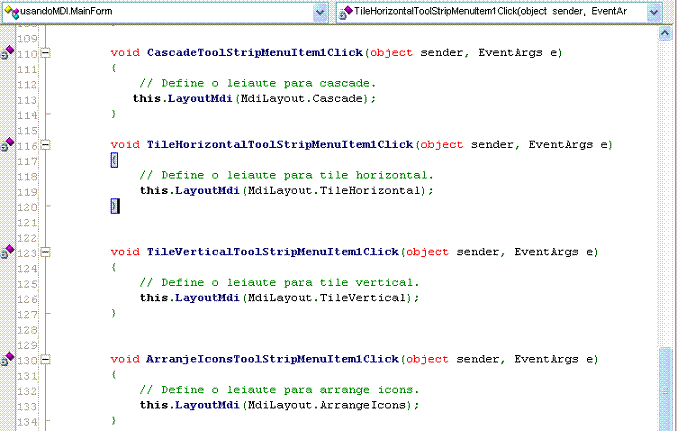Open the usandoMDI.MainForm class dropdown
This screenshot has width=677, height=431.
tap(320, 12)
